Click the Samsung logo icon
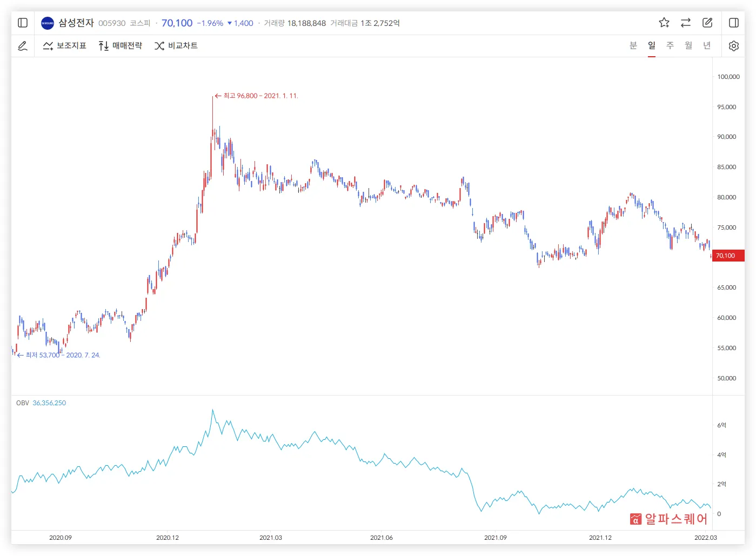The height and width of the screenshot is (556, 756). (x=48, y=23)
